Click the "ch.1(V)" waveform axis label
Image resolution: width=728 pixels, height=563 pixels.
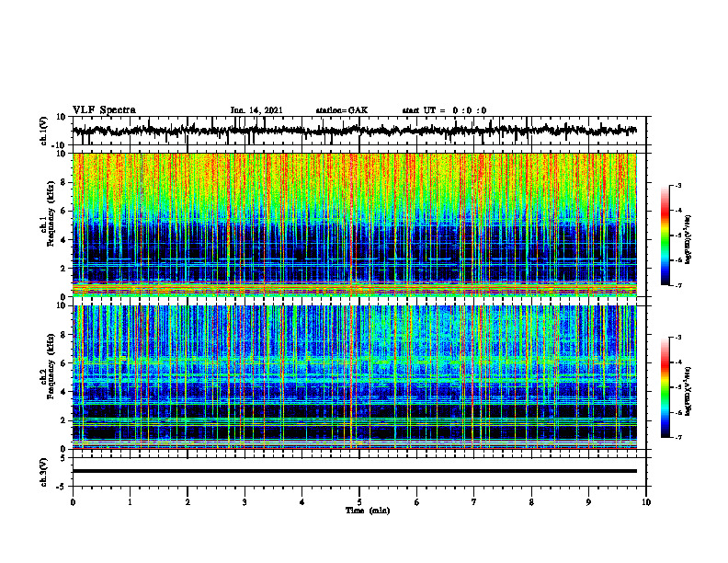(x=44, y=131)
